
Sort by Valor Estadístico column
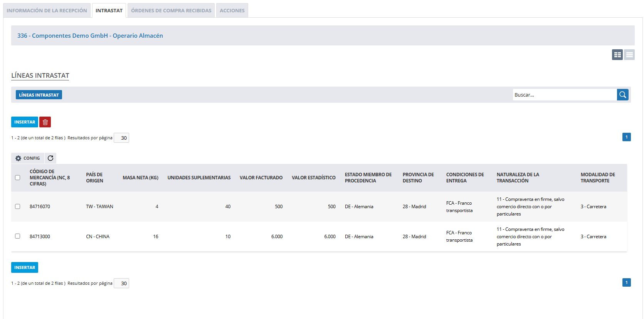[314, 178]
